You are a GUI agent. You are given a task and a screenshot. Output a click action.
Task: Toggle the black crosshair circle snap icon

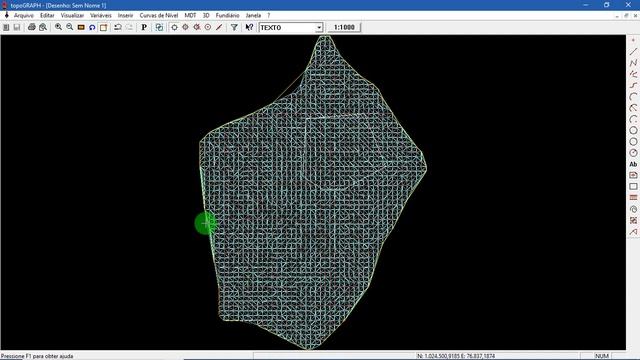(x=174, y=27)
